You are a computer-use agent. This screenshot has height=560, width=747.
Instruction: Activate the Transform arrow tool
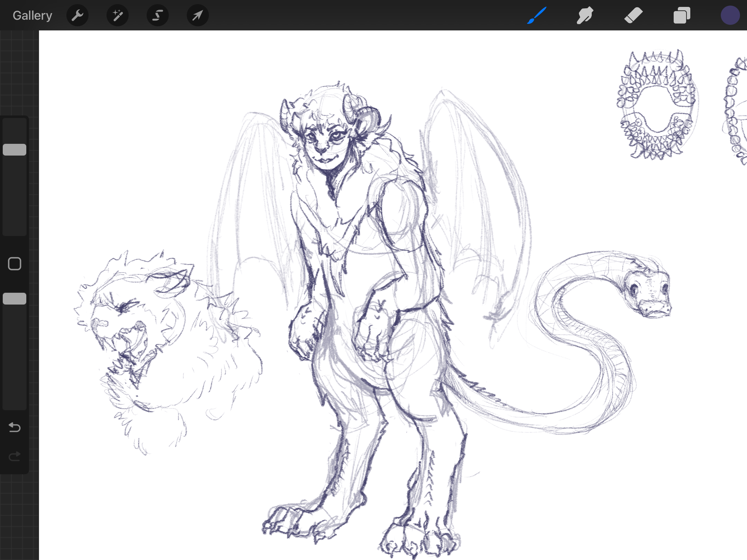(197, 16)
